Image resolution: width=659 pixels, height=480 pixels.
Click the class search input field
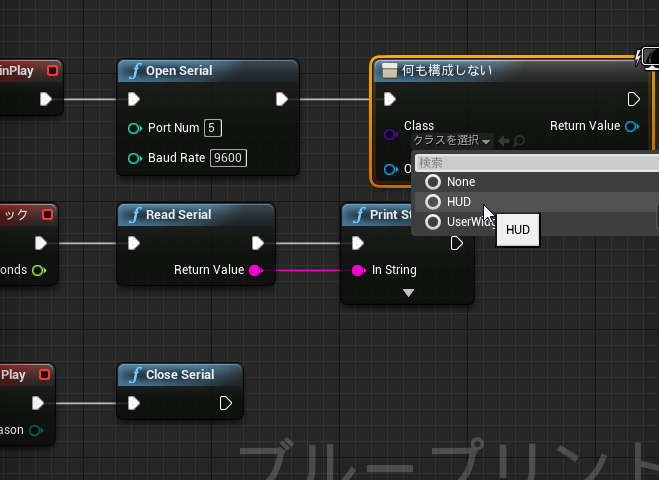(x=537, y=163)
